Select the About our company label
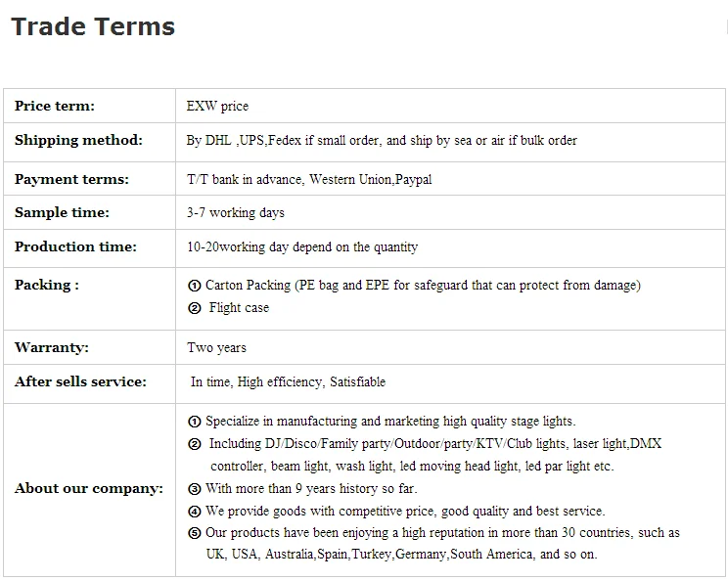The width and height of the screenshot is (728, 581). (89, 488)
